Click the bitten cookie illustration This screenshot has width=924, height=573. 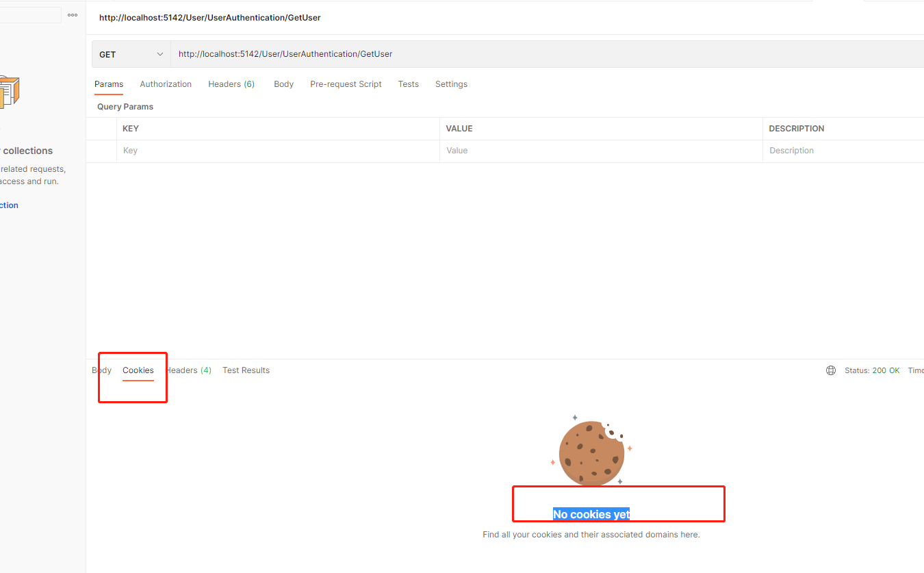(590, 452)
